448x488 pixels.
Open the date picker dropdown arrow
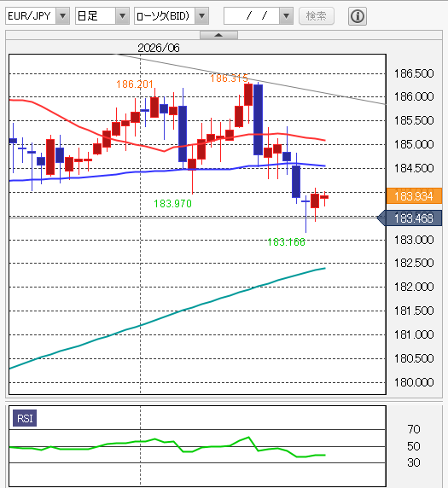pyautogui.click(x=286, y=16)
